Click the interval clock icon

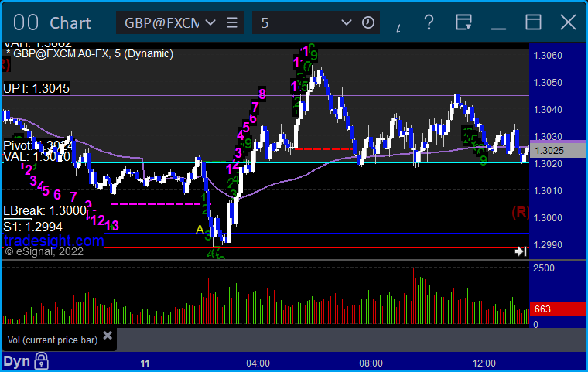coord(368,22)
